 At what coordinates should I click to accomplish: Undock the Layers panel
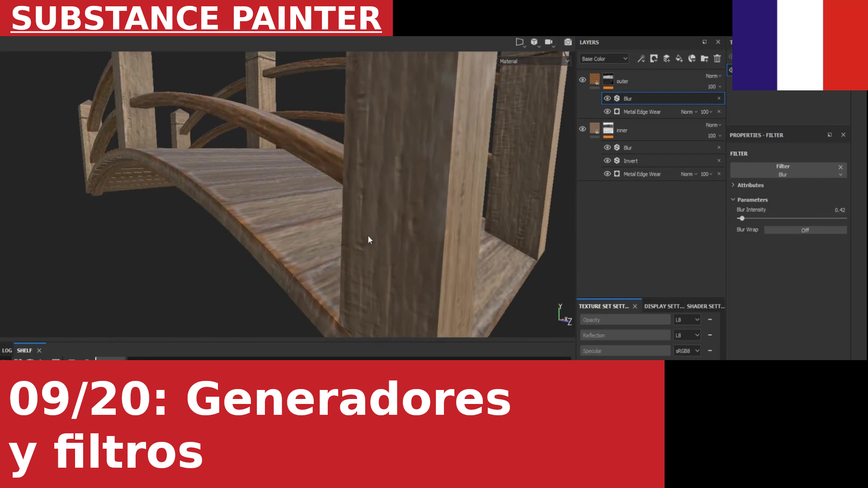(704, 42)
